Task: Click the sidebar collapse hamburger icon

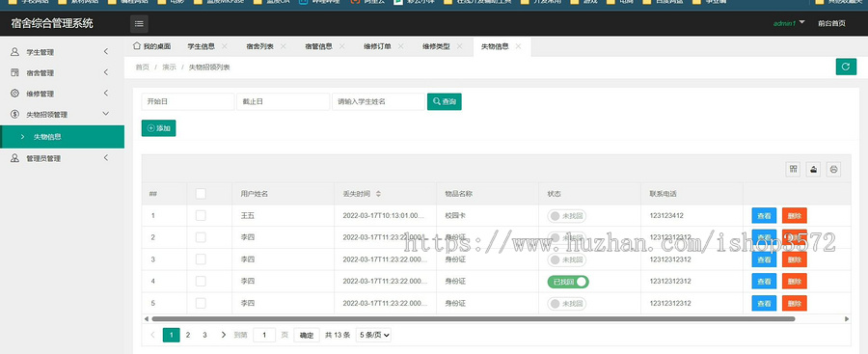Action: click(139, 24)
